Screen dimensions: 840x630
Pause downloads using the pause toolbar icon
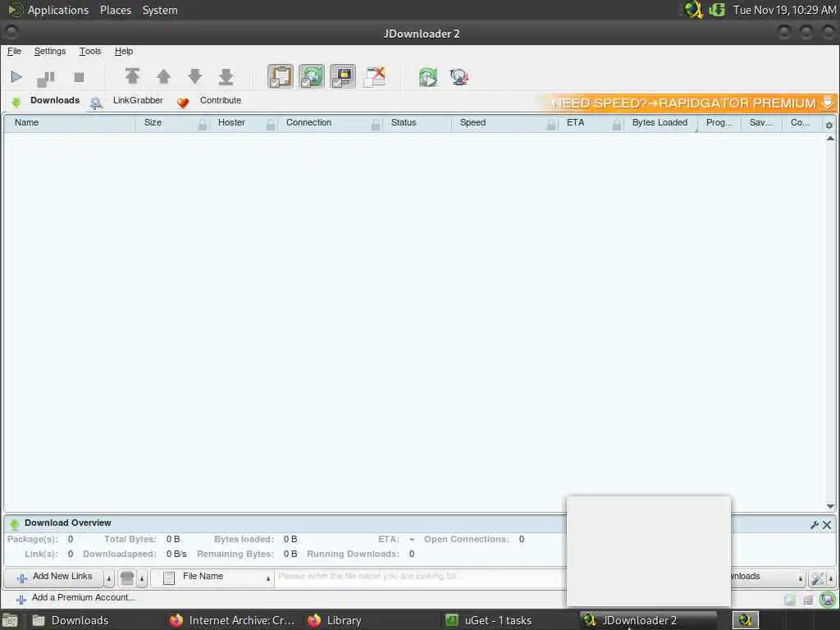46,78
